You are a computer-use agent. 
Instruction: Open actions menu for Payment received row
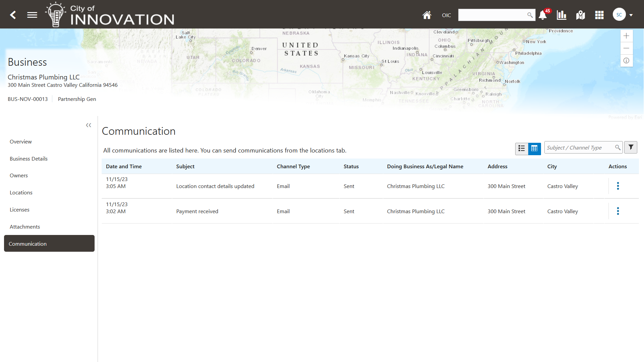(618, 211)
